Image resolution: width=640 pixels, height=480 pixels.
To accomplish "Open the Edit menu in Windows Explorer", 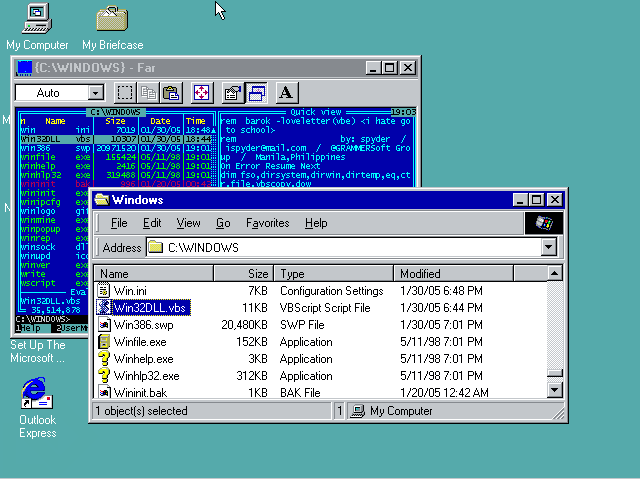I will [152, 223].
